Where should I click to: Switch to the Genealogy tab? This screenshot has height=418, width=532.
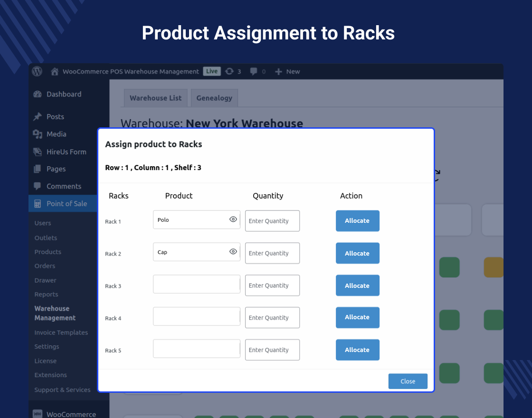click(214, 98)
